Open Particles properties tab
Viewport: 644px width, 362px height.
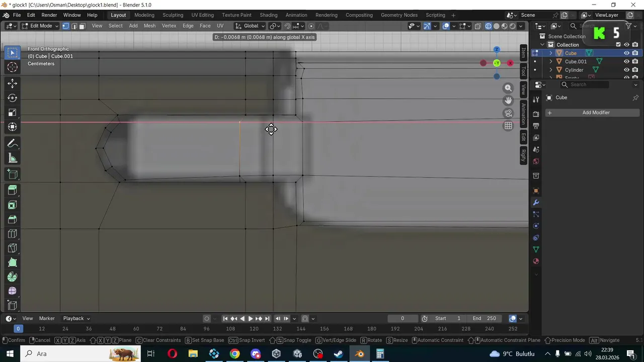(536, 214)
